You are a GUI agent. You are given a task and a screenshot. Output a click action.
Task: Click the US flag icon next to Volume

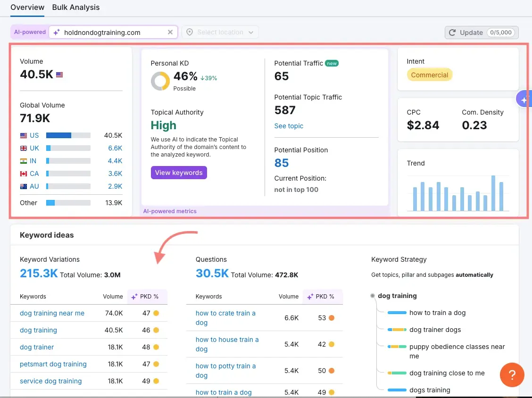point(58,74)
